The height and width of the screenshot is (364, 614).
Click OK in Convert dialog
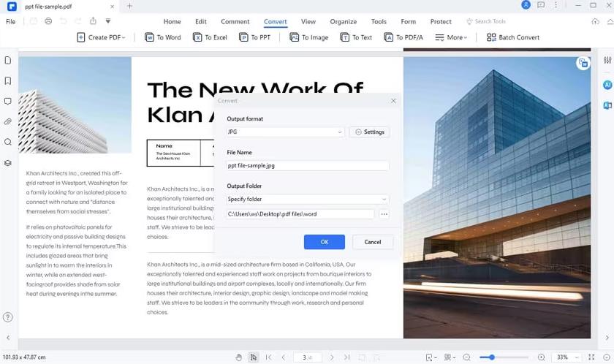[x=325, y=242]
